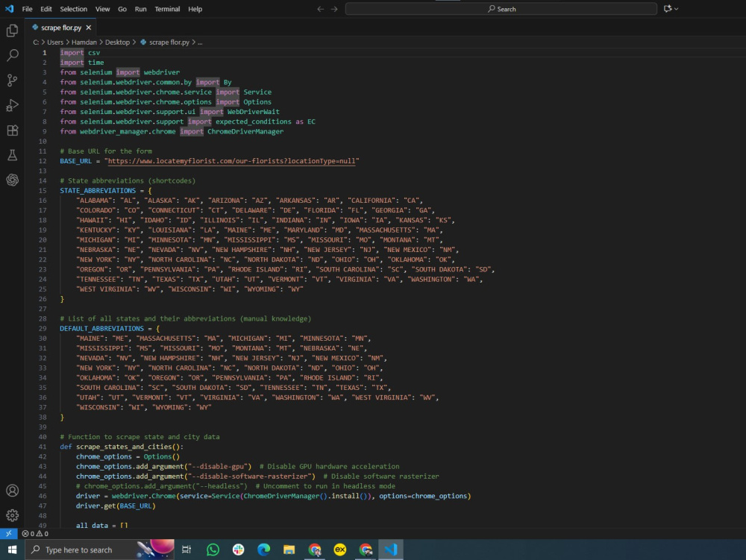Viewport: 746px width, 560px height.
Task: Click WebDriverWait import on line 7
Action: 253,112
